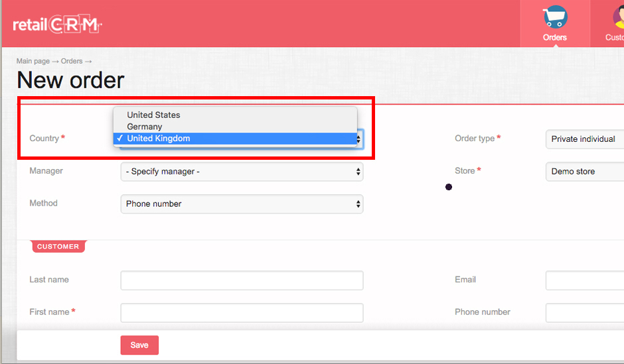
Task: Open the Method dropdown
Action: (242, 204)
